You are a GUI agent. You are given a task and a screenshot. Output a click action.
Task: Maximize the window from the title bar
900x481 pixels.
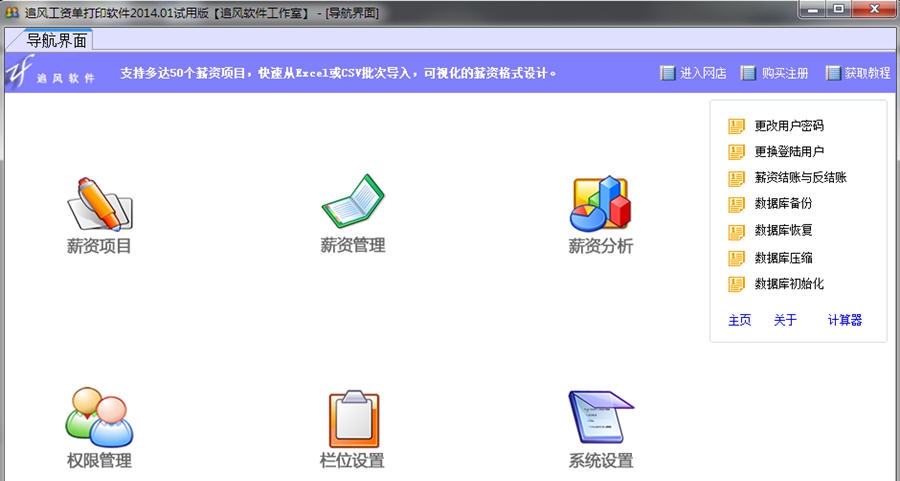(839, 9)
